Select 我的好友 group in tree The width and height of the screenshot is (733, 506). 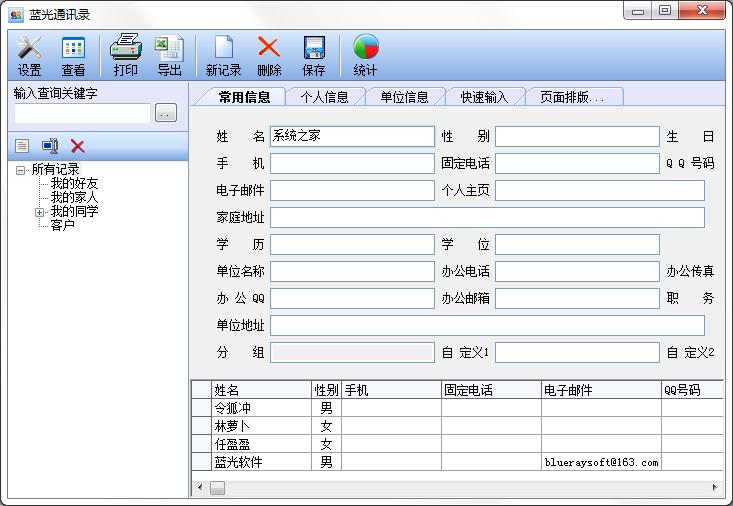point(75,184)
